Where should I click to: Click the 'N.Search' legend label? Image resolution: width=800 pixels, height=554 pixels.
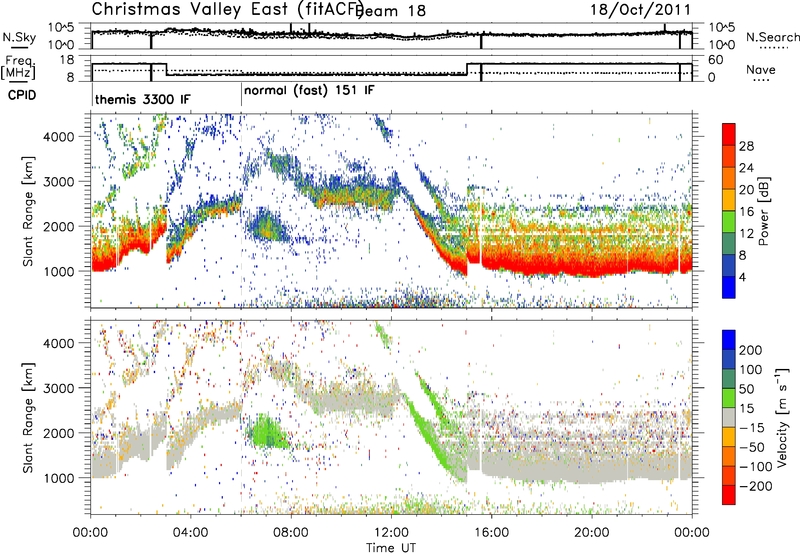[773, 37]
